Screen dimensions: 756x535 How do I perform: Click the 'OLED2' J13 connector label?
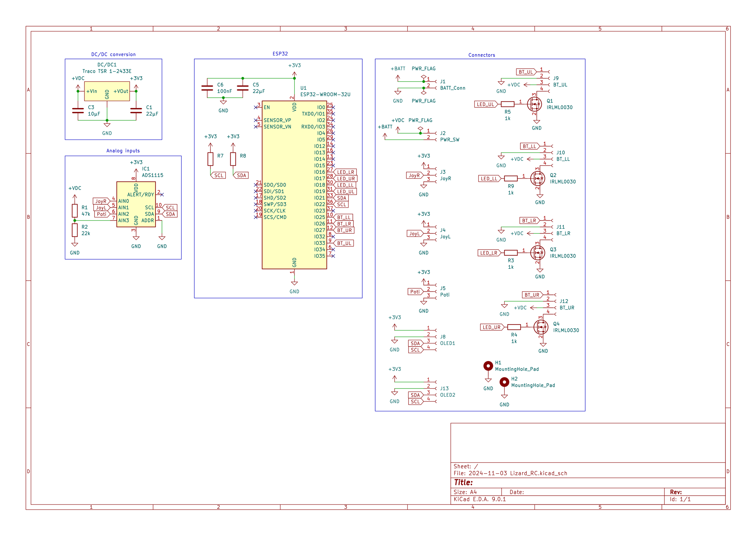coord(448,395)
